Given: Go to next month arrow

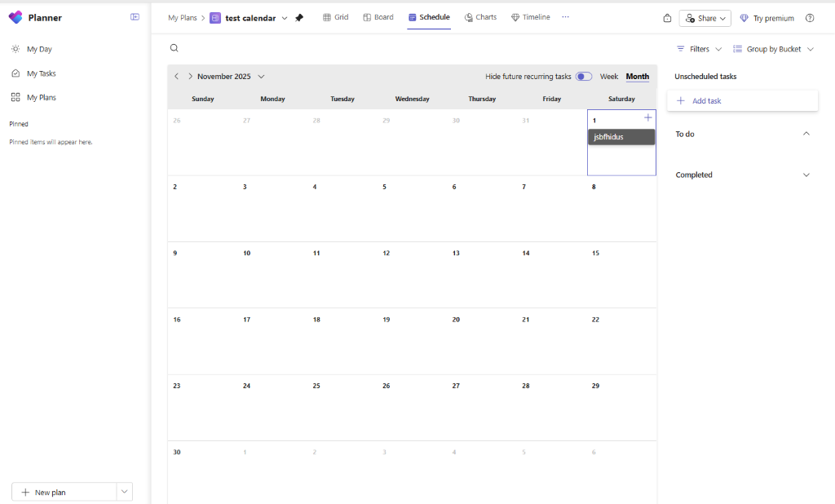Looking at the screenshot, I should [x=190, y=76].
